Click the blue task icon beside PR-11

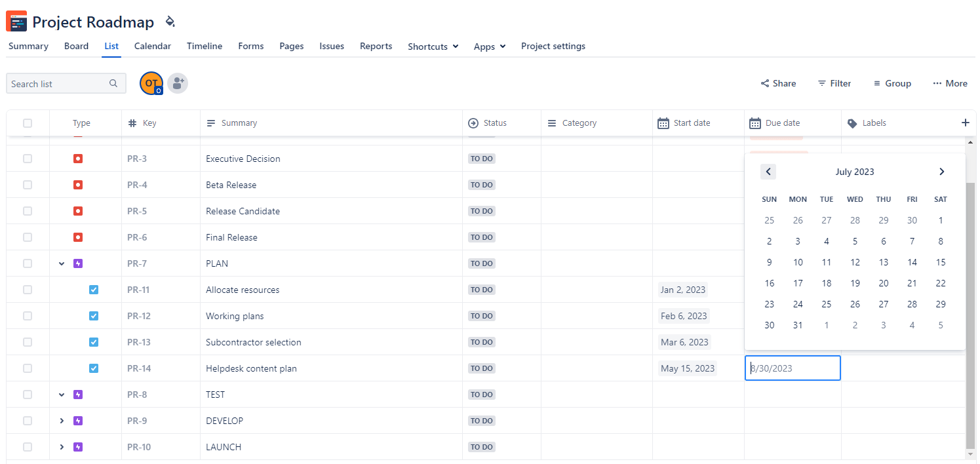pos(94,289)
